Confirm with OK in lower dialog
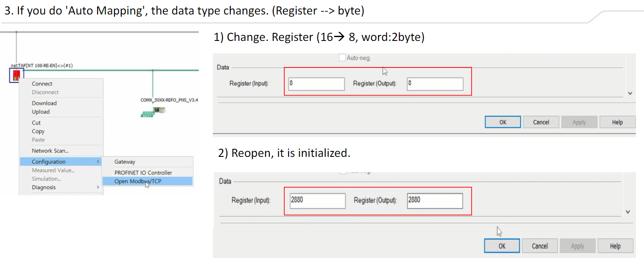This screenshot has height=269, width=644. pyautogui.click(x=502, y=246)
